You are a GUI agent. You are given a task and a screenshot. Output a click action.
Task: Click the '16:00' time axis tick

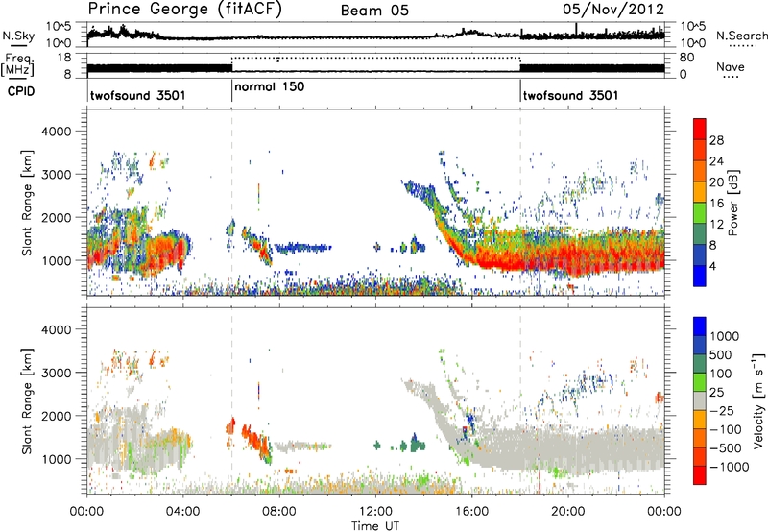[x=471, y=511]
